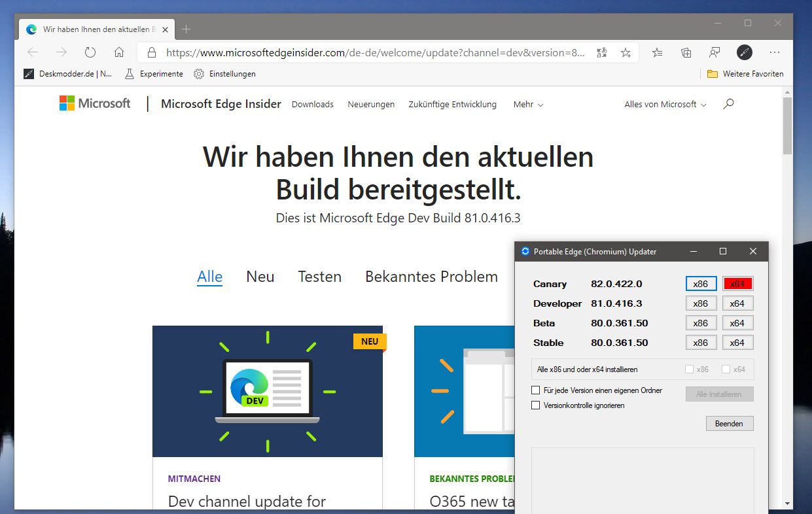The width and height of the screenshot is (812, 514).
Task: Open the Edge home page button
Action: coord(119,52)
